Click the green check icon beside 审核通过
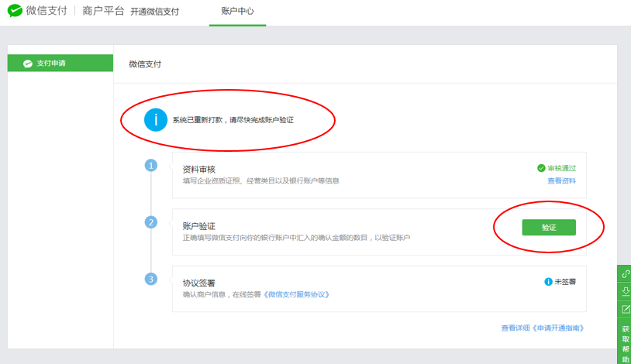Screen dimensions: 631x364 click(541, 168)
